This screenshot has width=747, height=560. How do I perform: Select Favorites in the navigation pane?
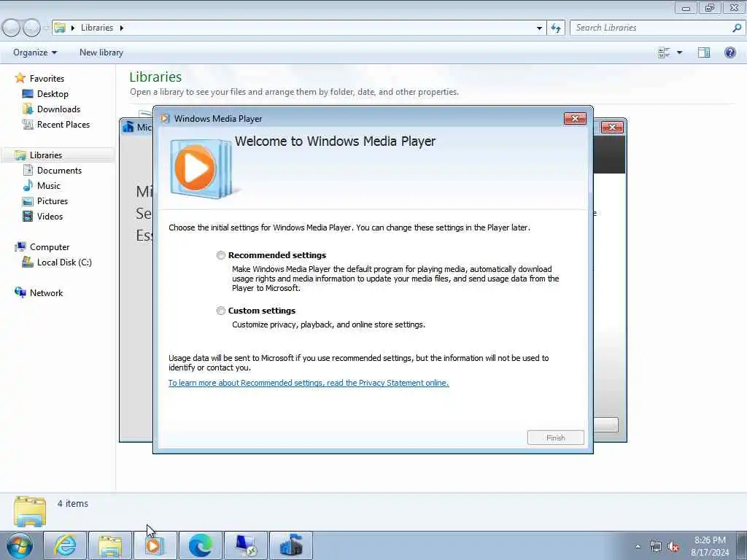[47, 79]
